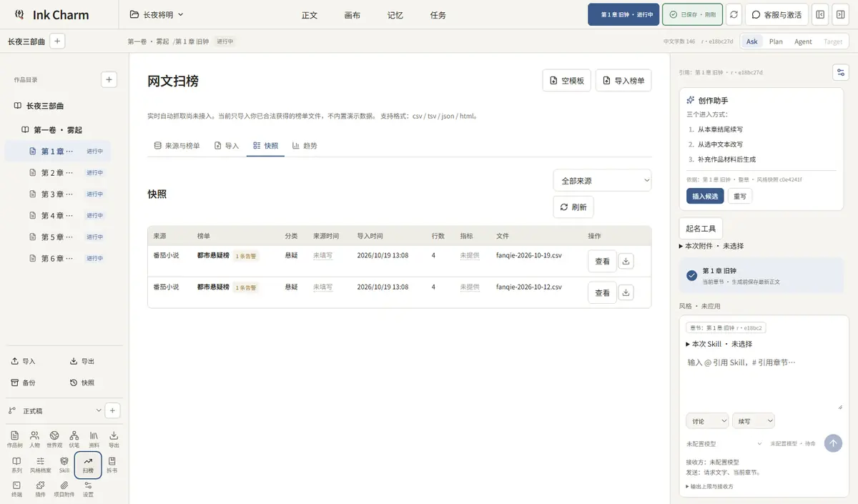The height and width of the screenshot is (504, 858).
Task: Select 第 3 章 in the chapter tree
Action: [57, 194]
